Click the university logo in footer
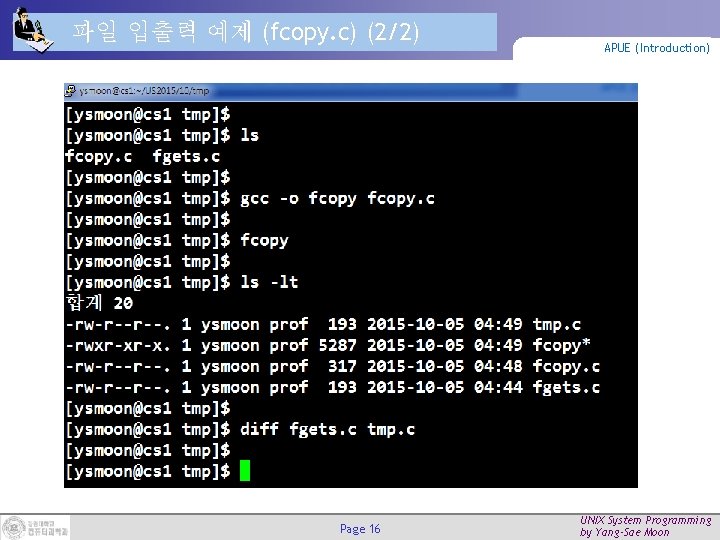 (x=35, y=528)
